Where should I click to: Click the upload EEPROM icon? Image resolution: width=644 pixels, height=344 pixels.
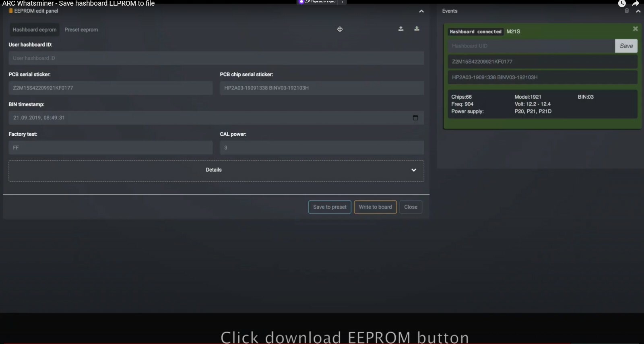(x=401, y=29)
